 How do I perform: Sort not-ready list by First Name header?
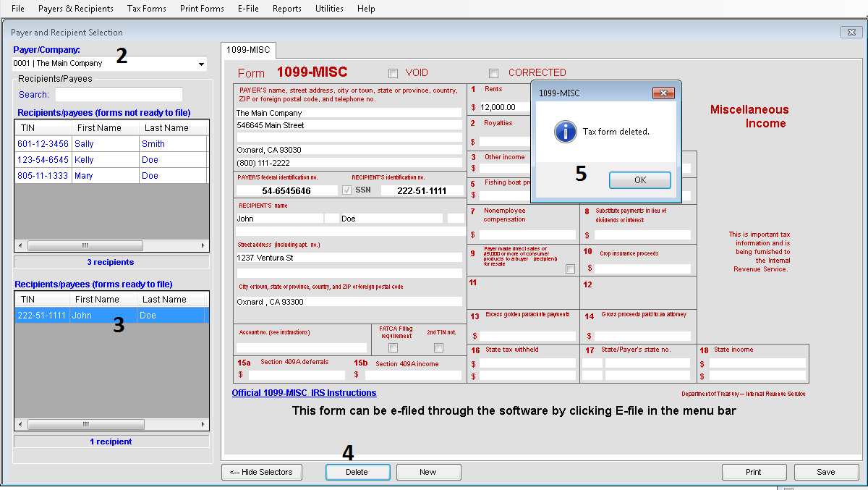click(105, 128)
